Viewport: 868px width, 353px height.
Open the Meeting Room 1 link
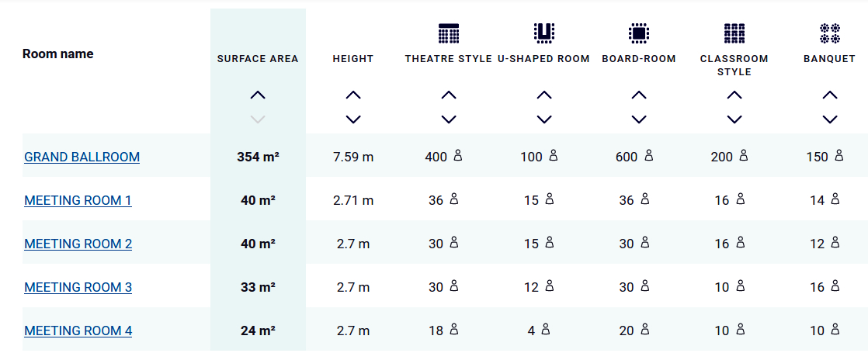(x=78, y=200)
